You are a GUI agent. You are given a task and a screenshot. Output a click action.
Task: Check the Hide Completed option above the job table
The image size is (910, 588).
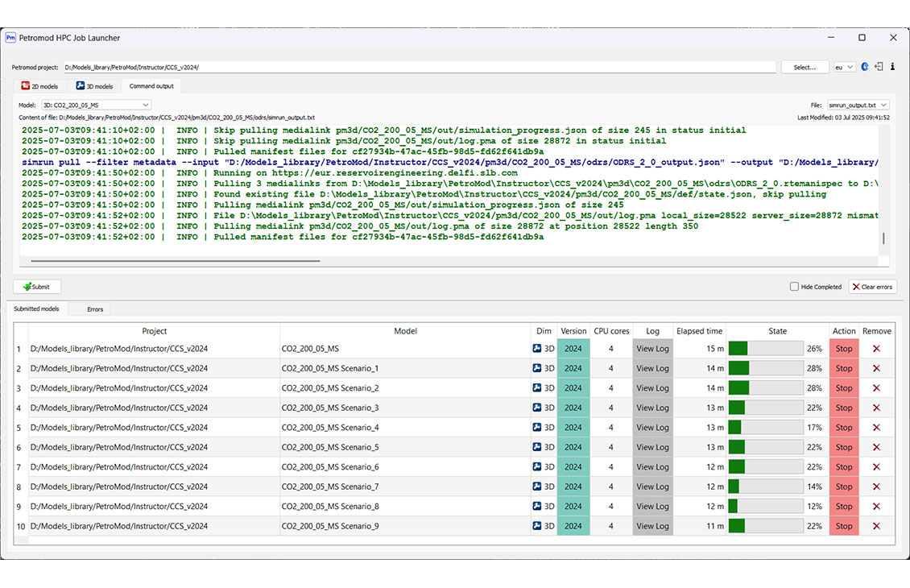click(795, 286)
